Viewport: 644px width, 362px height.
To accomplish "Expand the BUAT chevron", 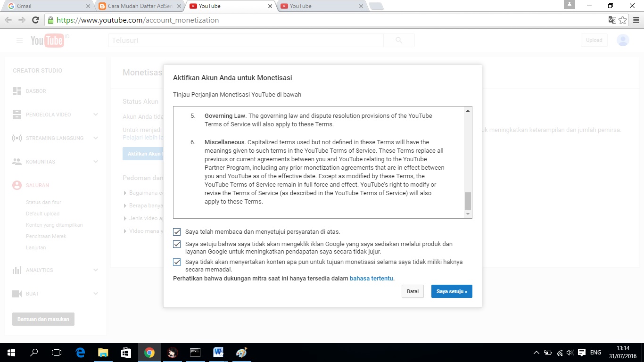I will (x=96, y=294).
